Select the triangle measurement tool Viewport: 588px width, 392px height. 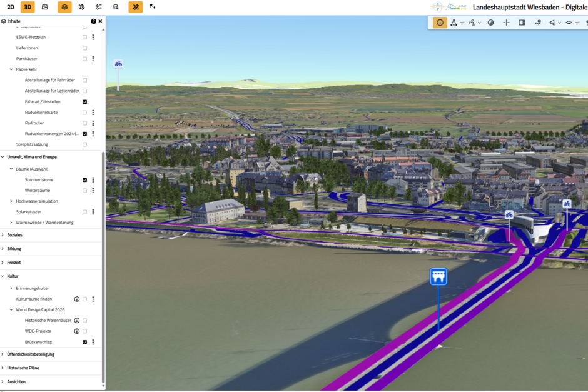454,23
